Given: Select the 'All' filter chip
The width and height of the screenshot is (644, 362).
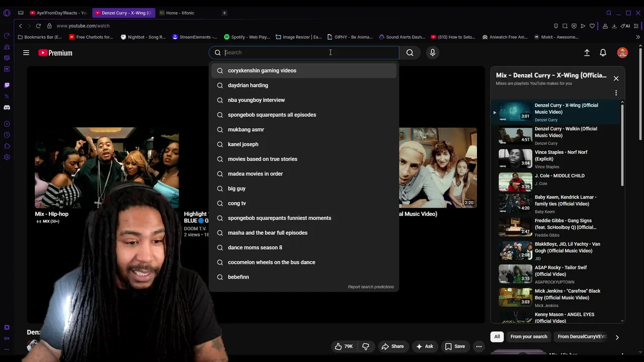Looking at the screenshot, I should [x=497, y=337].
